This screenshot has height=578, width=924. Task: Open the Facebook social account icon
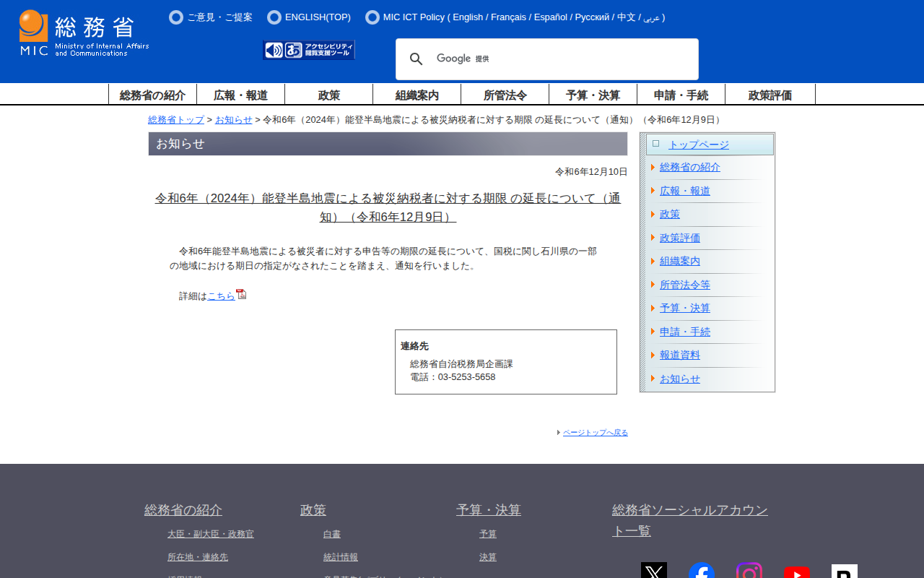[x=702, y=571]
